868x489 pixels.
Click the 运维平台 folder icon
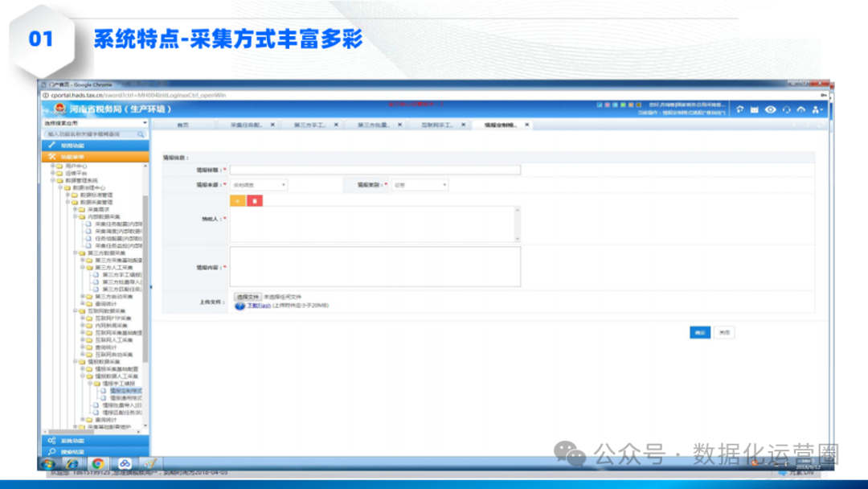[59, 173]
